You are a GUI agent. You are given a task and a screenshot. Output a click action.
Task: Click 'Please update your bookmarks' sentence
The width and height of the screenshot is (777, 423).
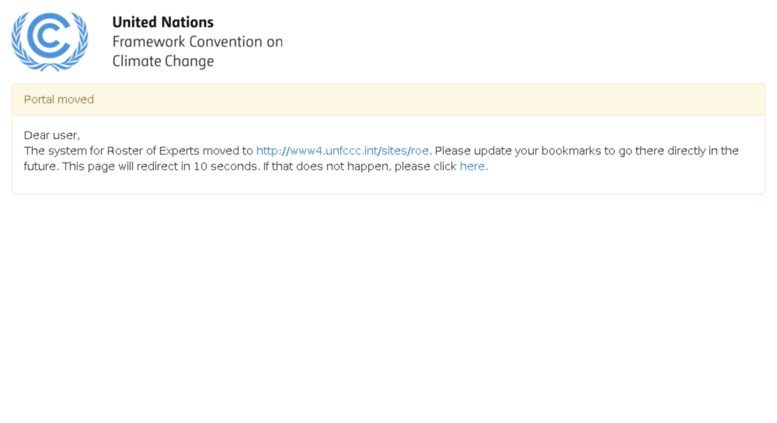pos(517,151)
